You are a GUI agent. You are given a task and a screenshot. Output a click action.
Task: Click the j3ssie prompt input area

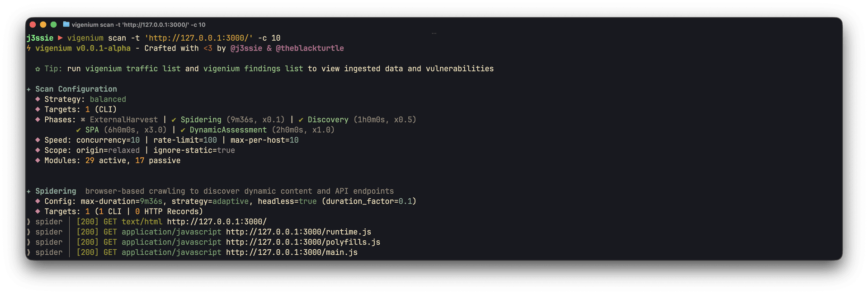point(41,38)
